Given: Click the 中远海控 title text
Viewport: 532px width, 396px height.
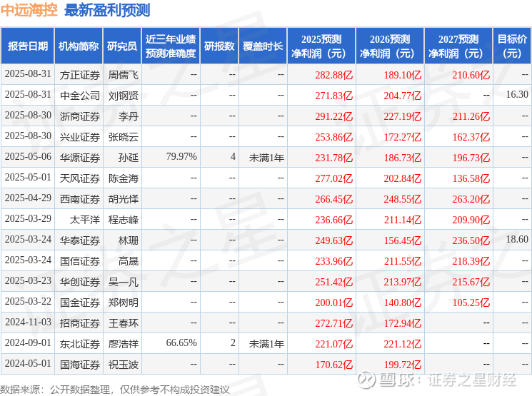Looking at the screenshot, I should click(x=29, y=11).
